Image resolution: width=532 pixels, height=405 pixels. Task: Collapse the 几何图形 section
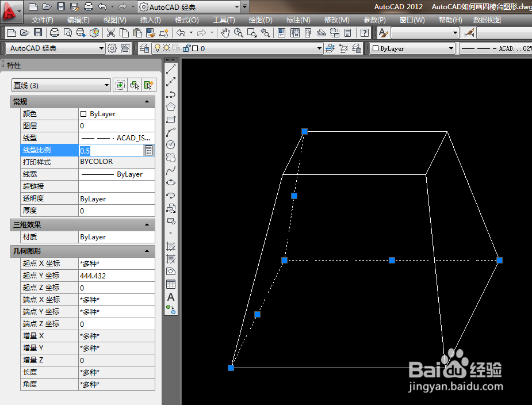coord(147,251)
